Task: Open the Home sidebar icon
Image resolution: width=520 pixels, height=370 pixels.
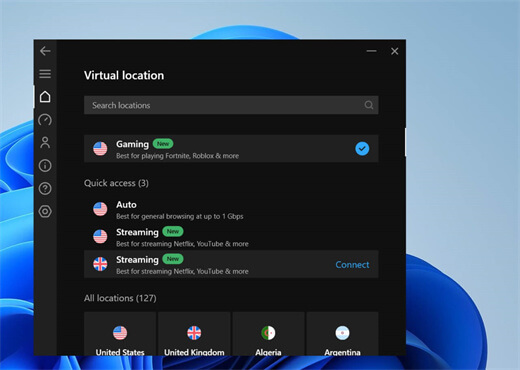Action: (45, 97)
